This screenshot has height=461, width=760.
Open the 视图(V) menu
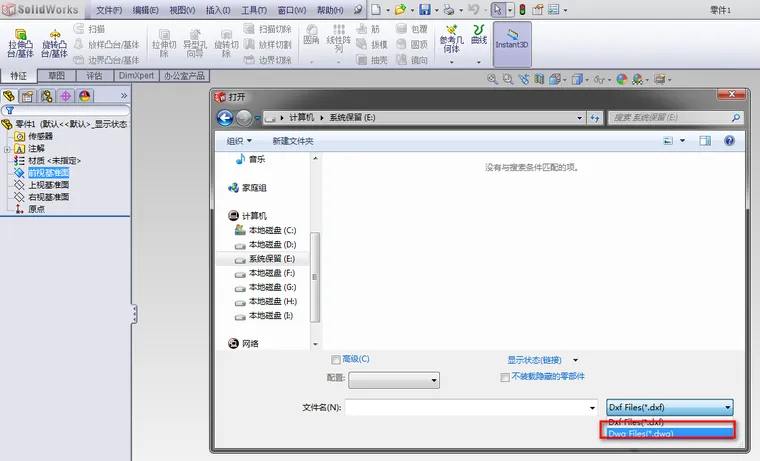click(x=182, y=10)
